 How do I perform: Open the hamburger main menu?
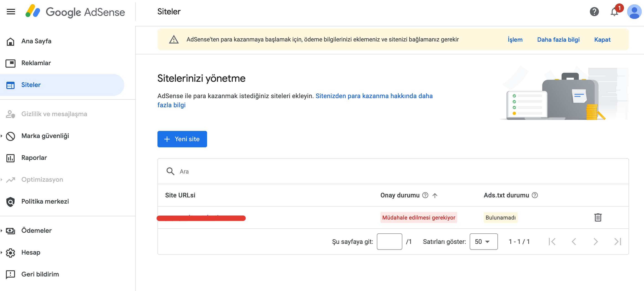tap(11, 12)
